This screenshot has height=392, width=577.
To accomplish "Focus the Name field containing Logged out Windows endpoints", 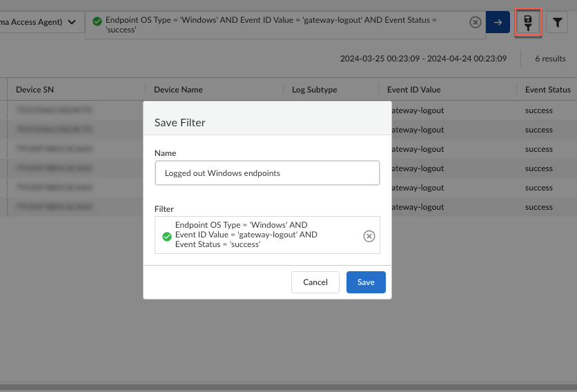I will [x=267, y=173].
